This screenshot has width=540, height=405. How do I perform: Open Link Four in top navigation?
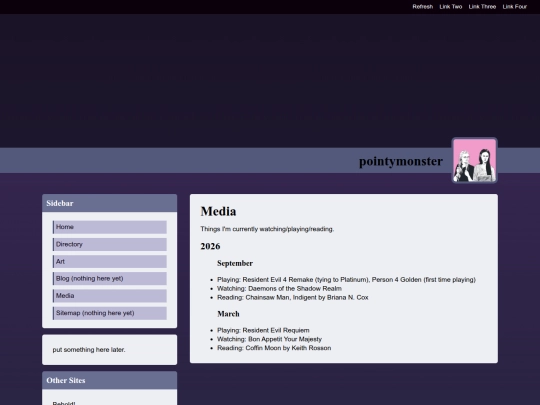click(515, 7)
